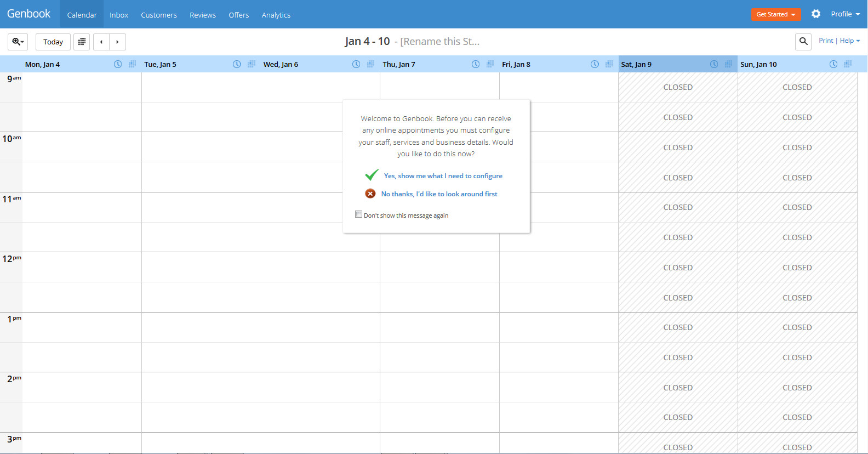Select the Wed, Jan 6 day header

[x=281, y=64]
